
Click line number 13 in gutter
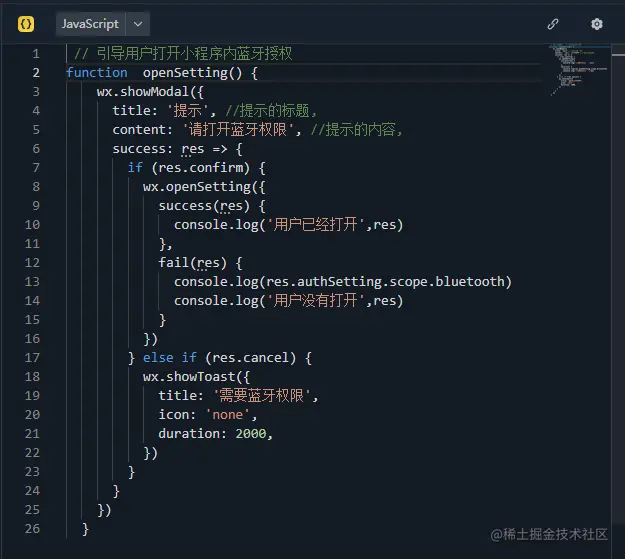coord(32,281)
